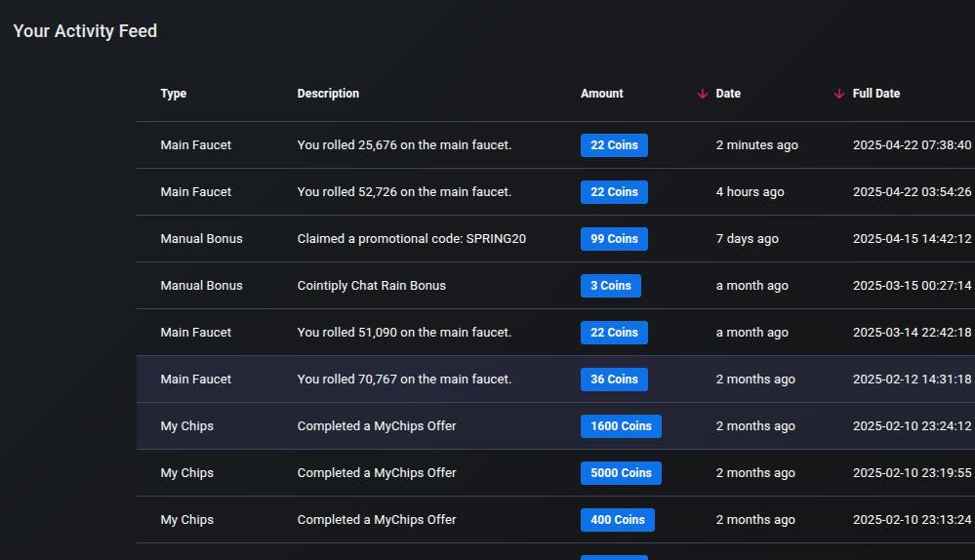
Task: Click the 36 Coins badge
Action: click(x=614, y=380)
